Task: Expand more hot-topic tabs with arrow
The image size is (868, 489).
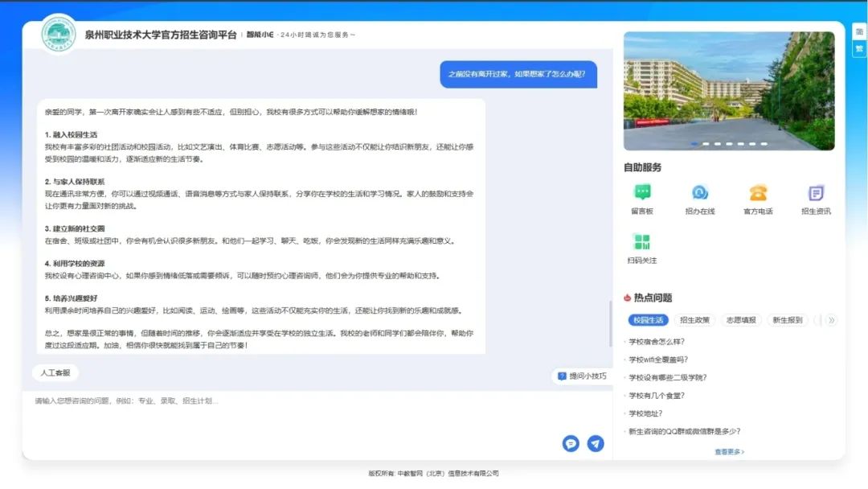Action: (831, 320)
